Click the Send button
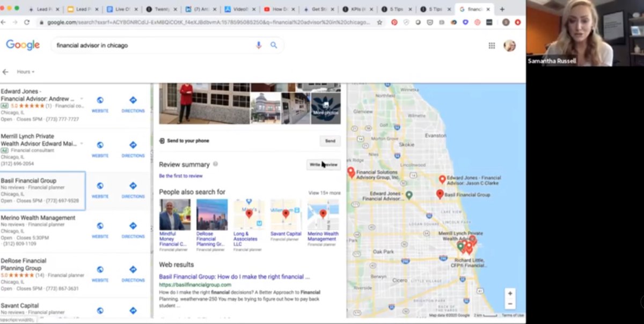Image resolution: width=644 pixels, height=324 pixels. [x=330, y=141]
